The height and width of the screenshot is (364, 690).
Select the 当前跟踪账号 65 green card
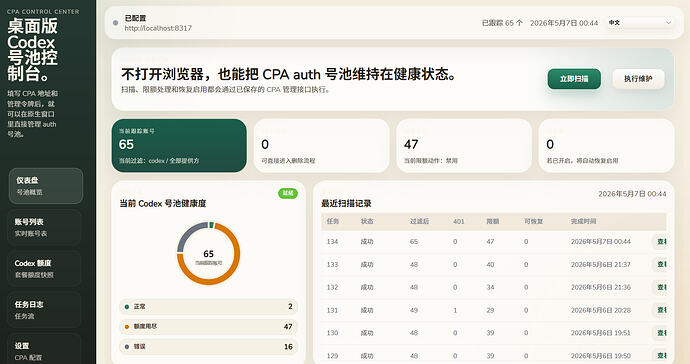click(179, 145)
